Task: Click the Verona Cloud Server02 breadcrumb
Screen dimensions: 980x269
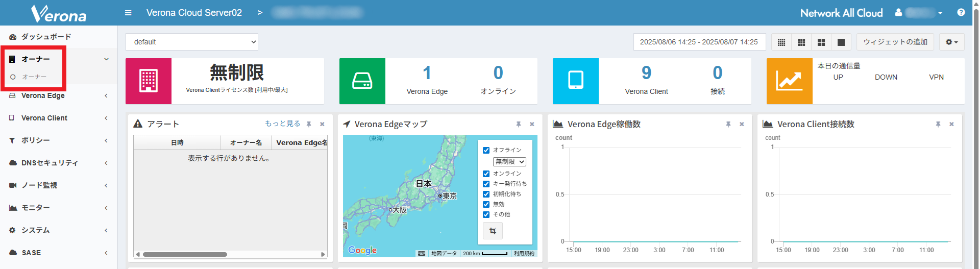Action: [194, 13]
